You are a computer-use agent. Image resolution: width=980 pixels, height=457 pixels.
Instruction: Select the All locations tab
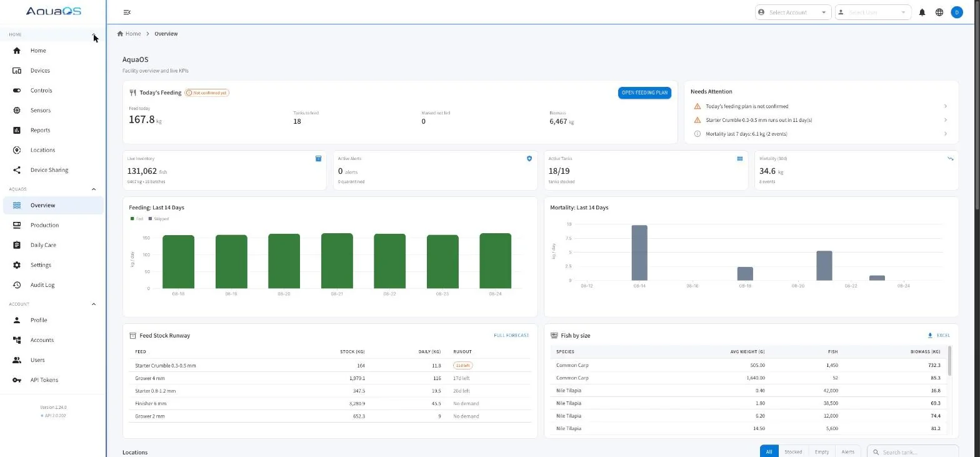pos(769,451)
